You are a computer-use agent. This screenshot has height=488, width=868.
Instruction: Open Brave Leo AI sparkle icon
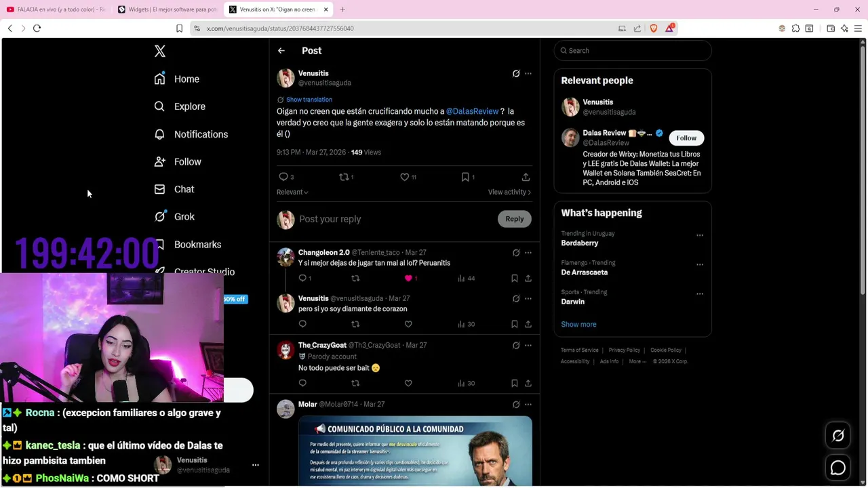click(844, 28)
